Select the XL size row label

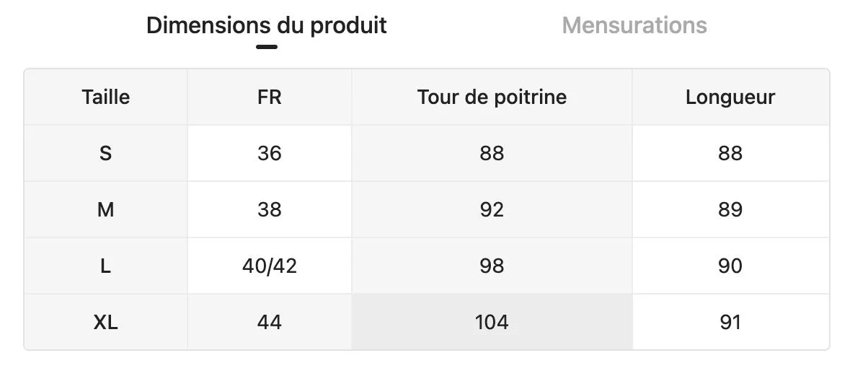(106, 322)
